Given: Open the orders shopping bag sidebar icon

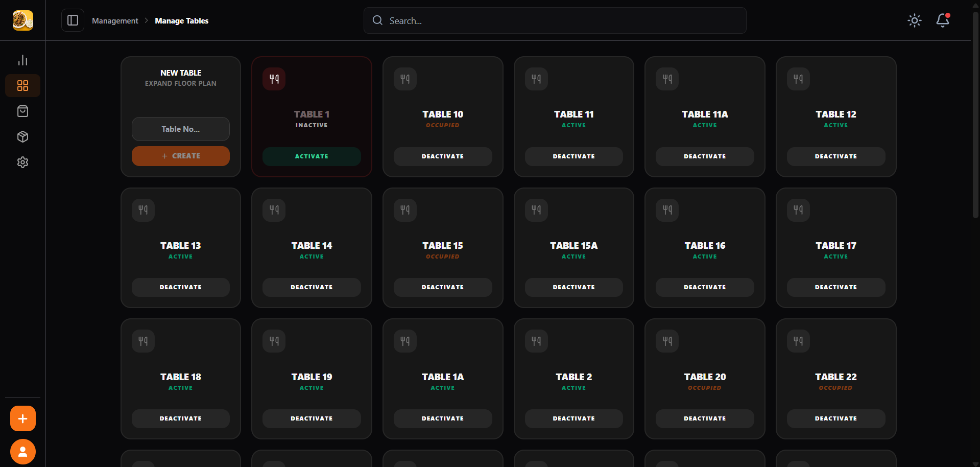Looking at the screenshot, I should click(22, 111).
